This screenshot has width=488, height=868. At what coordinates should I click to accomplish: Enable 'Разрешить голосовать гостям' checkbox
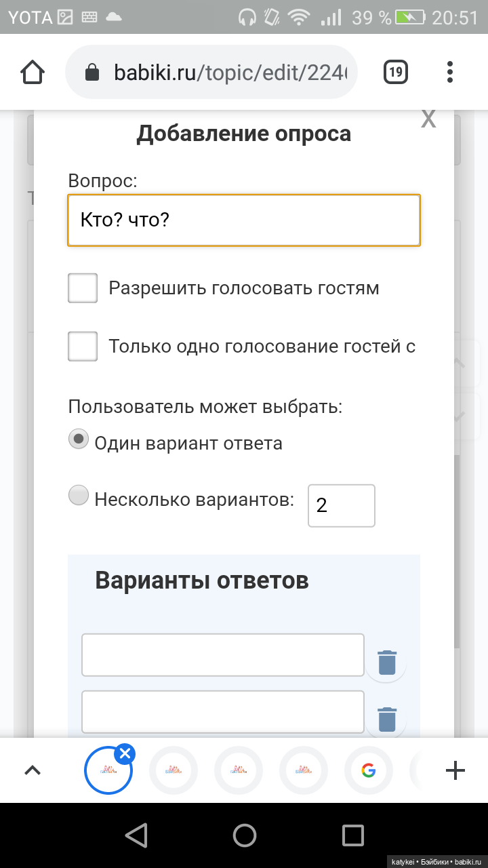tap(83, 288)
